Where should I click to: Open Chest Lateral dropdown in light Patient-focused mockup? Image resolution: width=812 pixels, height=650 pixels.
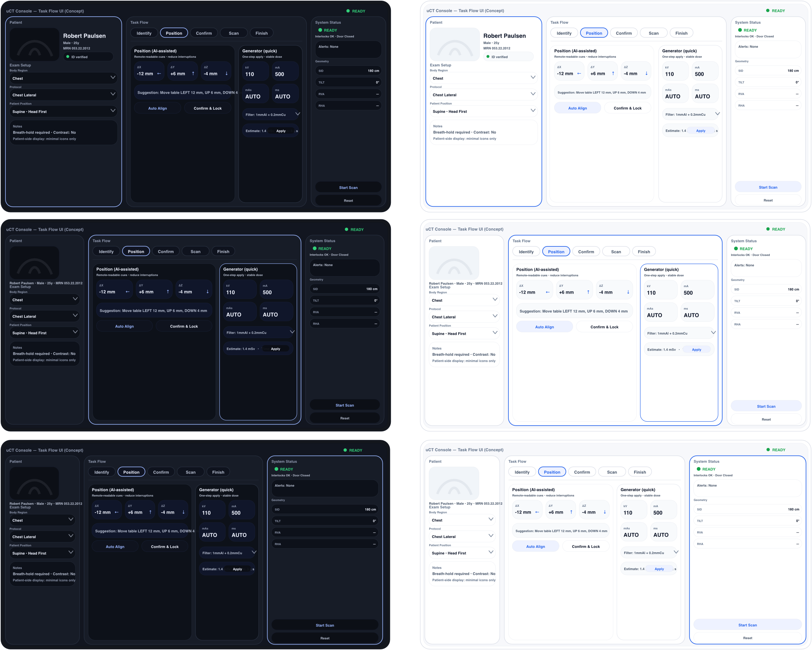pyautogui.click(x=484, y=94)
